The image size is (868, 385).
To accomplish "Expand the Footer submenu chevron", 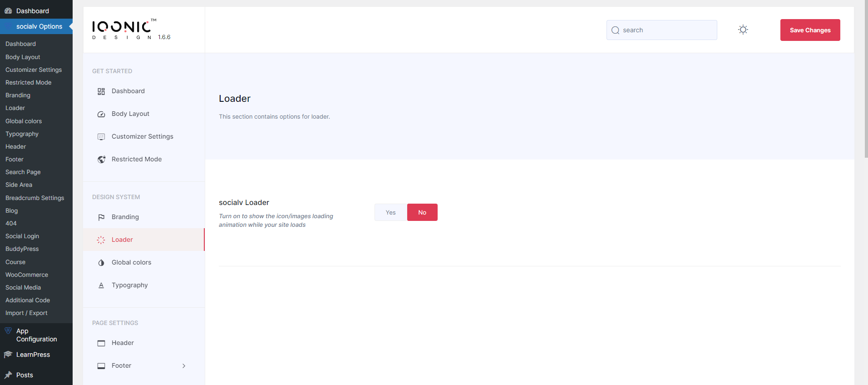I will 184,366.
